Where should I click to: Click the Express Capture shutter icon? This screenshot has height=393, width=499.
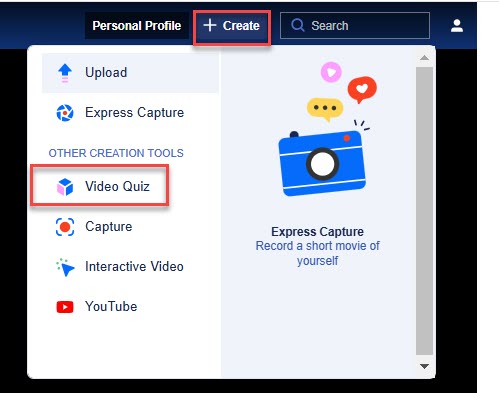tap(65, 113)
